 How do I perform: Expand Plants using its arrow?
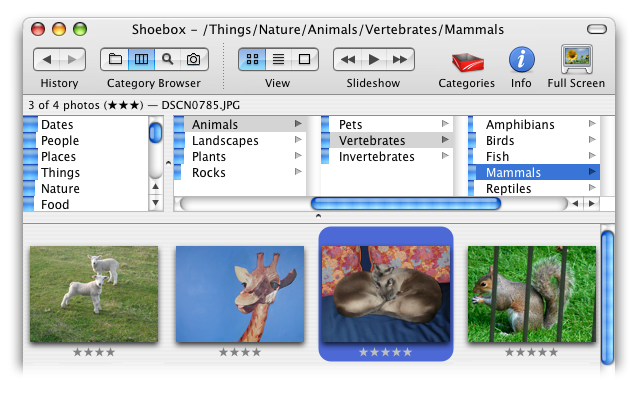coord(298,156)
